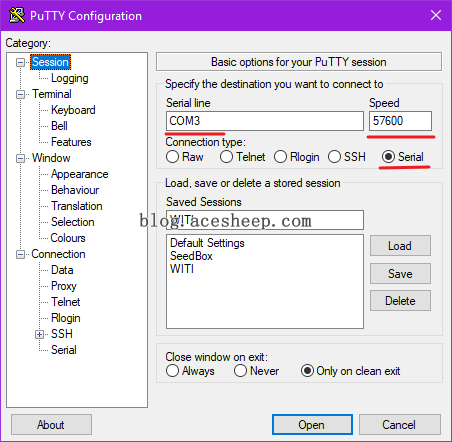Open the Logging category
Viewport: 452px width, 442px height.
click(x=70, y=78)
